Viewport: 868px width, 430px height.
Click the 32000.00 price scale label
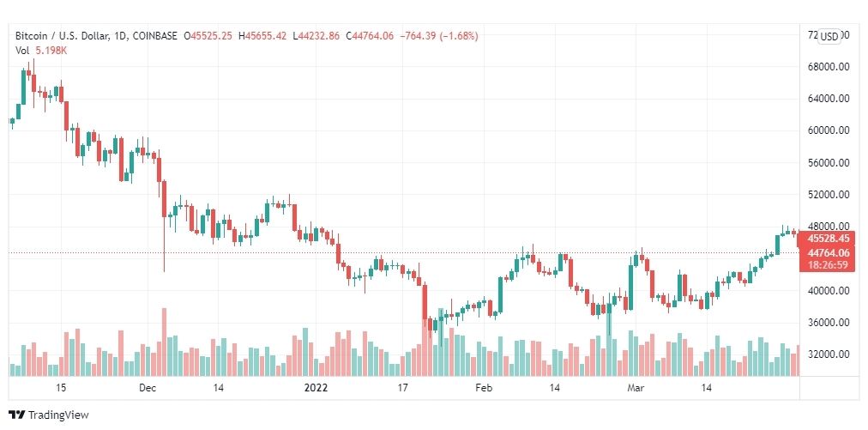pyautogui.click(x=829, y=354)
